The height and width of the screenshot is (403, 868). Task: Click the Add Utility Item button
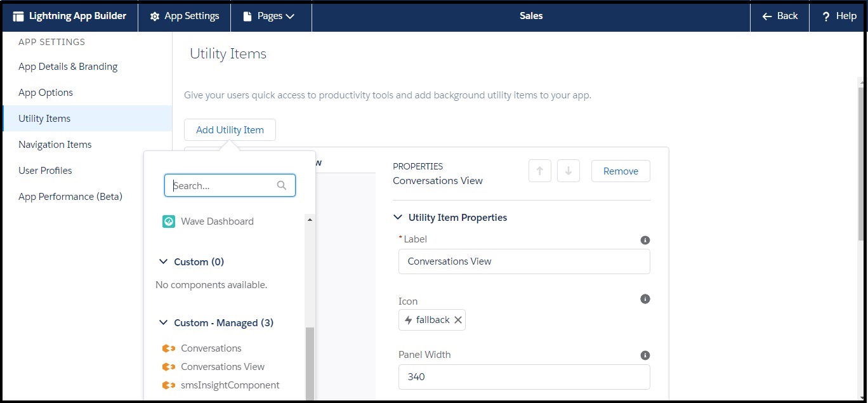[x=230, y=129]
